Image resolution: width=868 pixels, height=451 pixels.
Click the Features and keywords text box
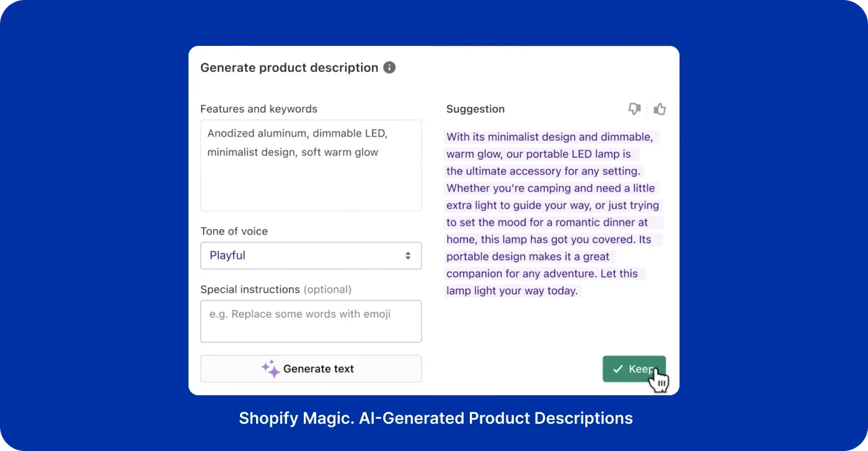click(311, 165)
